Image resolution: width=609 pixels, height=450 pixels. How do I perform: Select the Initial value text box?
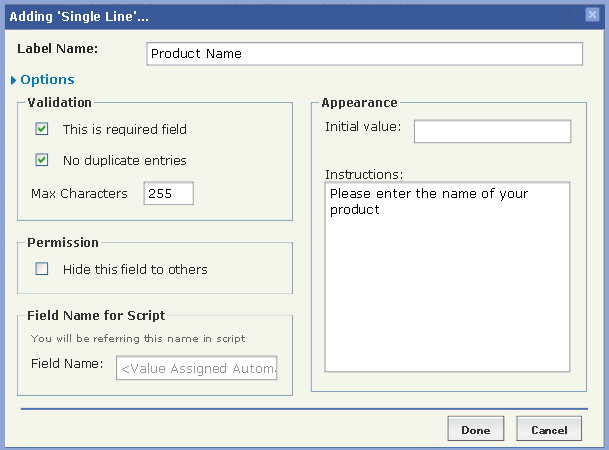(x=492, y=132)
